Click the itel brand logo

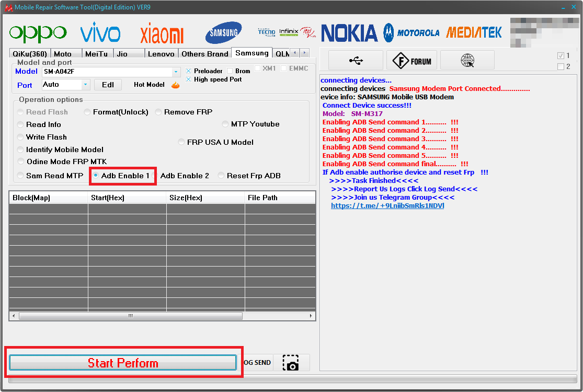[308, 32]
